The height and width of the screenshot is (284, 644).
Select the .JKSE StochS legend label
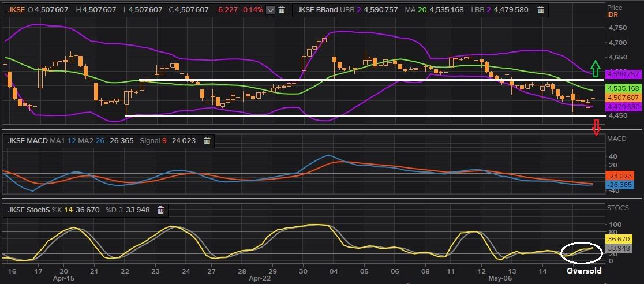[28, 210]
